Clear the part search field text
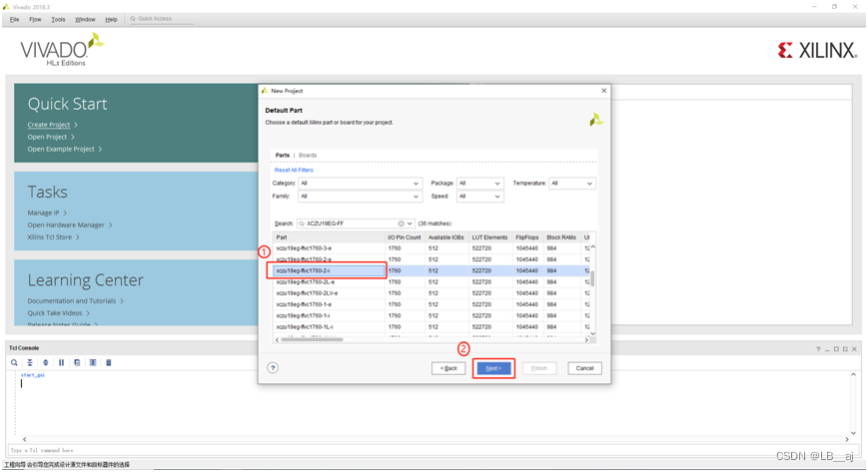The height and width of the screenshot is (472, 868). tap(401, 224)
